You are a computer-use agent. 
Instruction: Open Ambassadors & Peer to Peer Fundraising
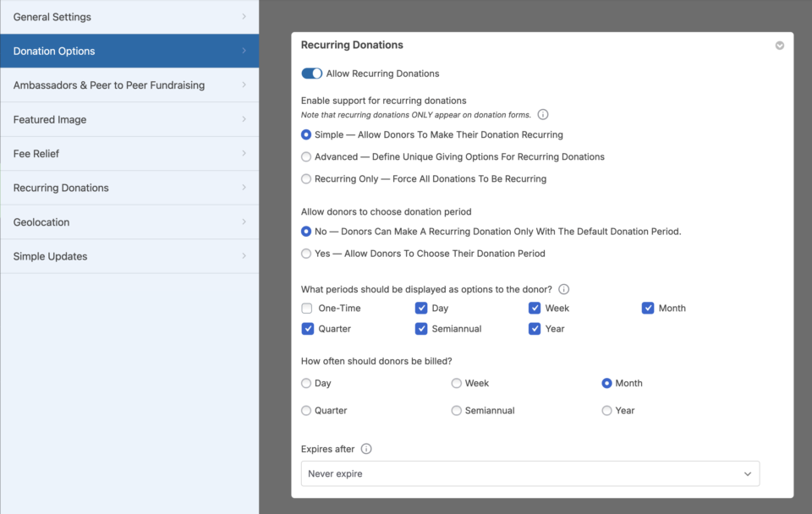(x=129, y=85)
